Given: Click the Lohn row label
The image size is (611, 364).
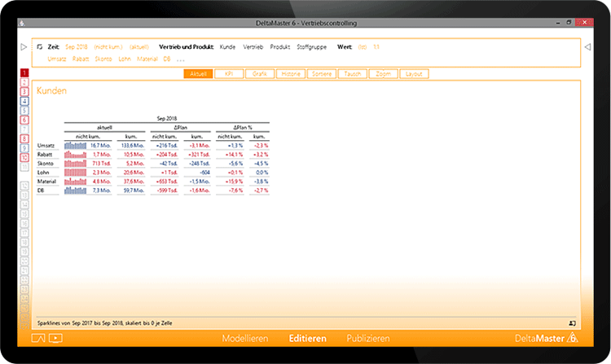Looking at the screenshot, I should coord(43,173).
